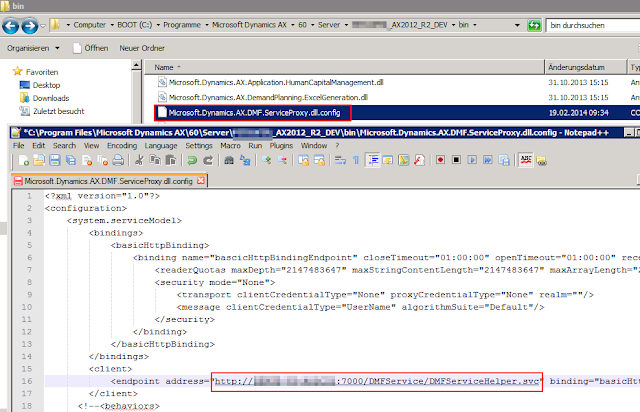Click the Öffnen button in Explorer

(x=91, y=48)
